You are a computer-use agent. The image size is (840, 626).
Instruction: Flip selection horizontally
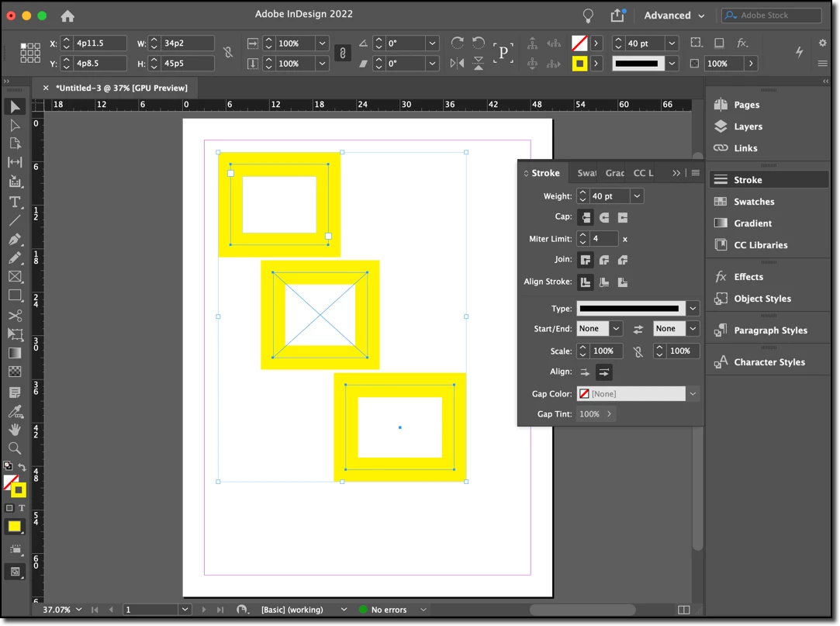point(457,64)
